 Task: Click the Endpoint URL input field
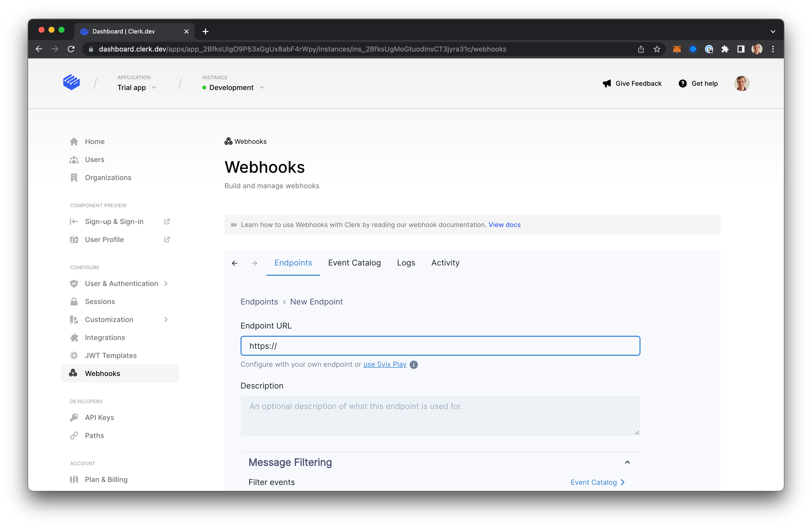click(440, 346)
